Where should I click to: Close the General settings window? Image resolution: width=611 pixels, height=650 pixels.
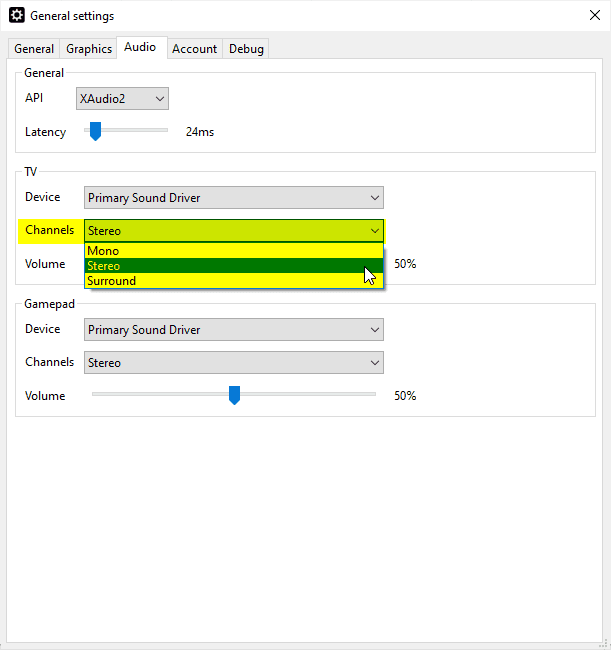click(594, 16)
